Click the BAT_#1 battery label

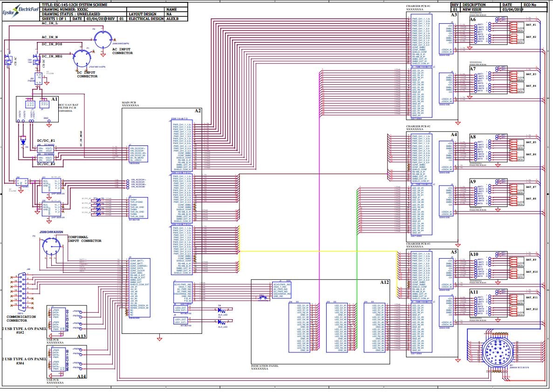(x=531, y=24)
